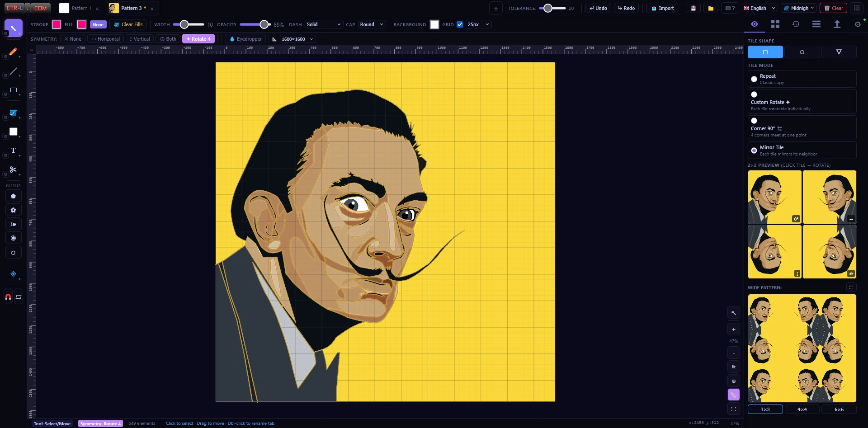The width and height of the screenshot is (868, 428).
Task: Click the center target icon above ruler
Action: tap(734, 381)
